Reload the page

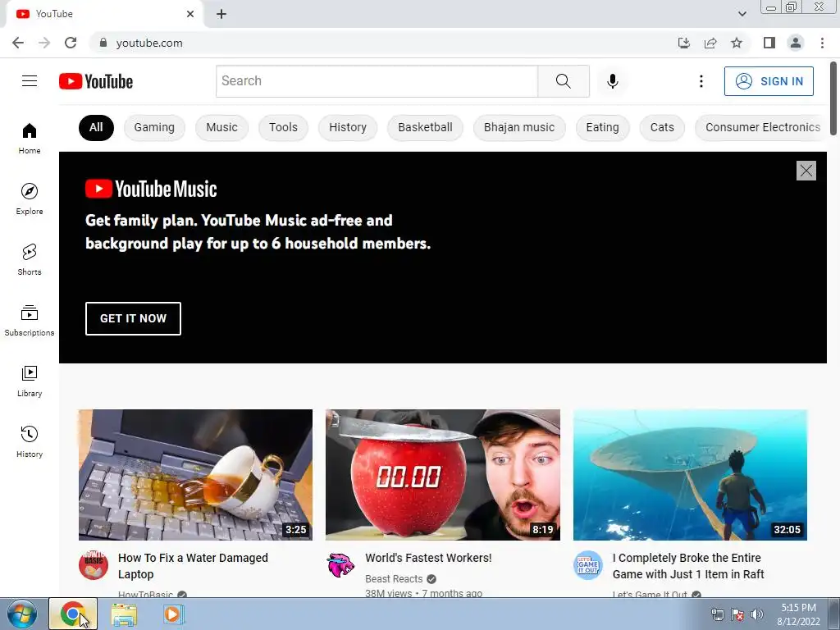click(x=71, y=43)
